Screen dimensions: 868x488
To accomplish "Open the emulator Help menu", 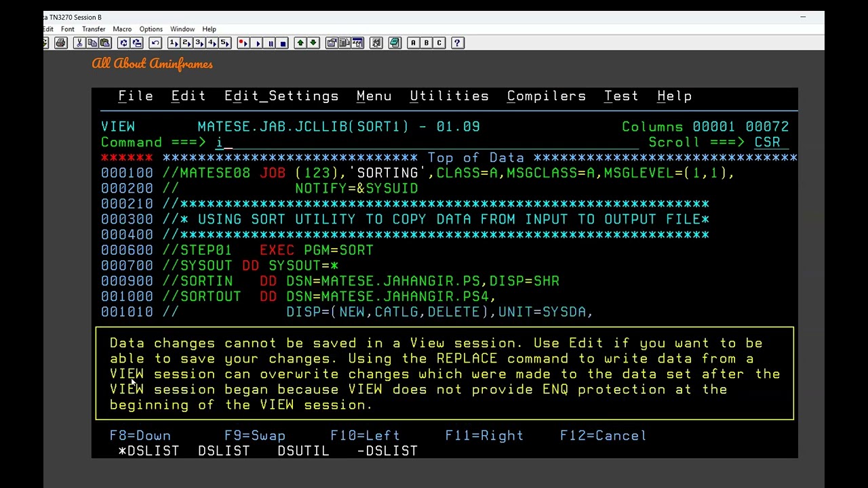I will [209, 29].
